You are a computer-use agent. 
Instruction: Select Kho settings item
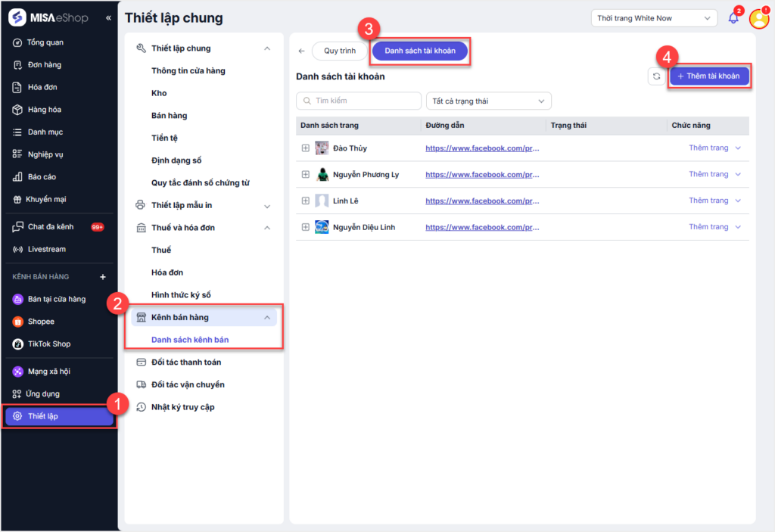coord(159,93)
